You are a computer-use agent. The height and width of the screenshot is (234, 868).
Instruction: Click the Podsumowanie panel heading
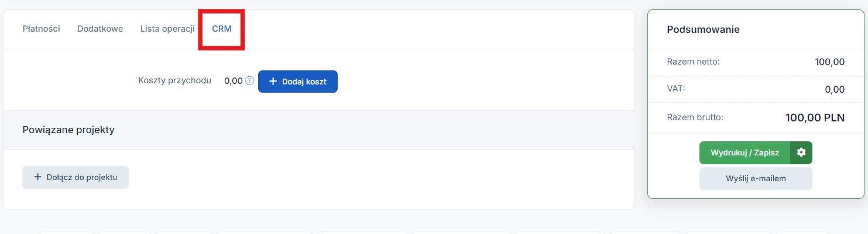703,29
